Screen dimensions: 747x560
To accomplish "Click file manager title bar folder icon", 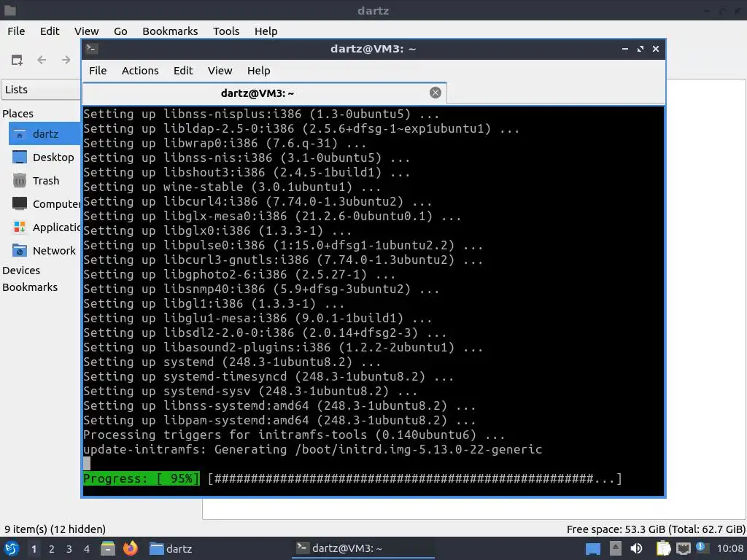I will (10, 10).
